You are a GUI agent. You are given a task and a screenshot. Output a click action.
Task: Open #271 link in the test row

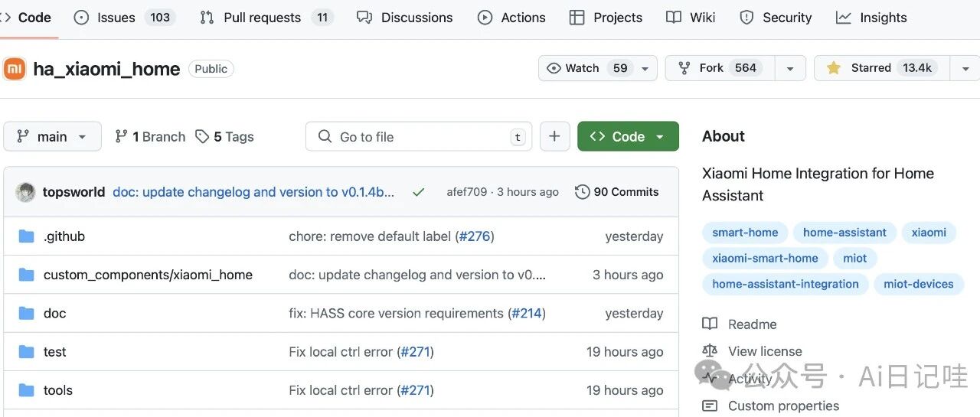416,352
